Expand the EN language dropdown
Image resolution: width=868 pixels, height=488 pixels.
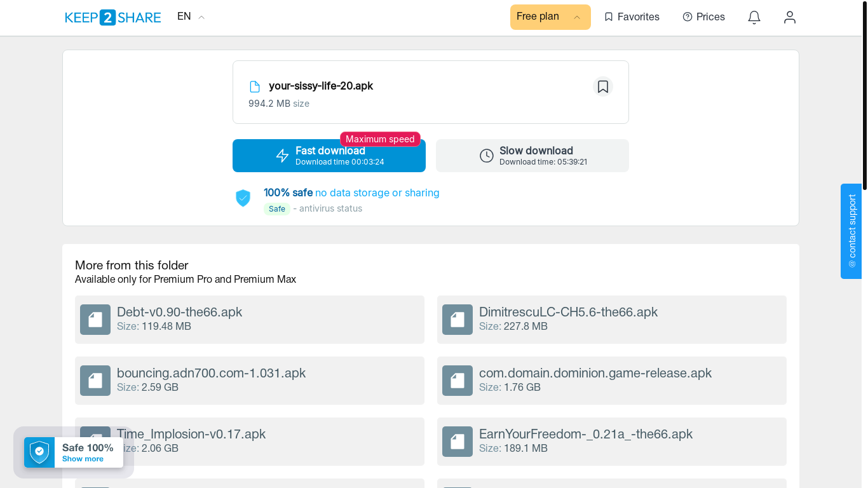[x=191, y=17]
